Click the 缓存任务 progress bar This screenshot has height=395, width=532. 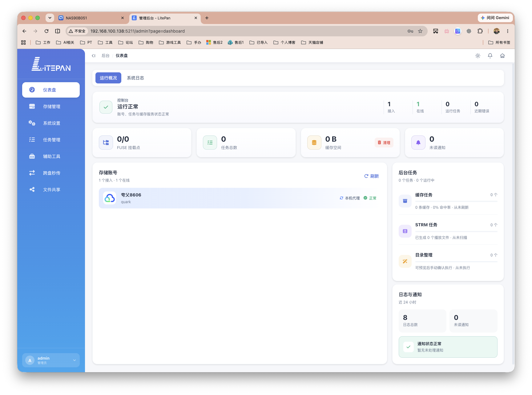click(456, 201)
